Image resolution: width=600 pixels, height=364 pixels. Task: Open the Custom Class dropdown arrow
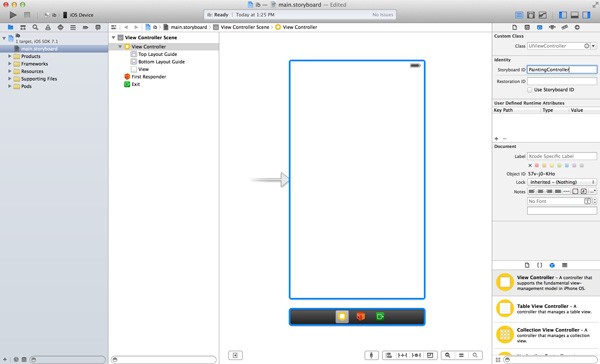click(593, 46)
